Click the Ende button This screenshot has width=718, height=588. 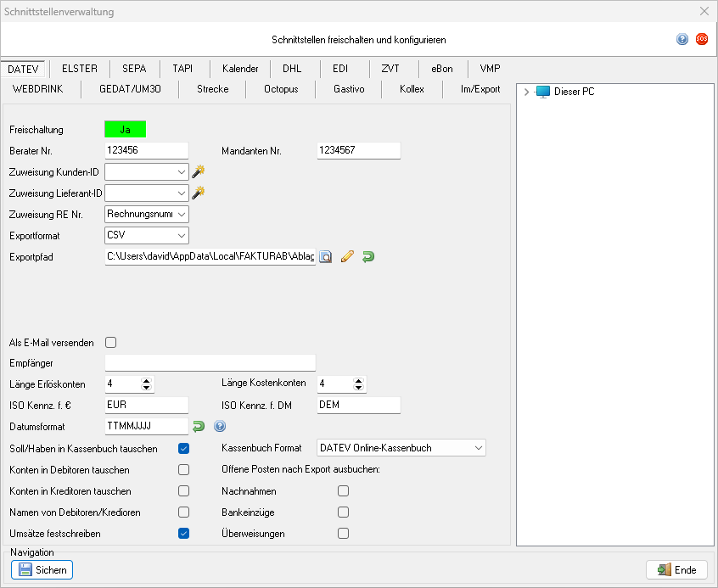click(676, 570)
